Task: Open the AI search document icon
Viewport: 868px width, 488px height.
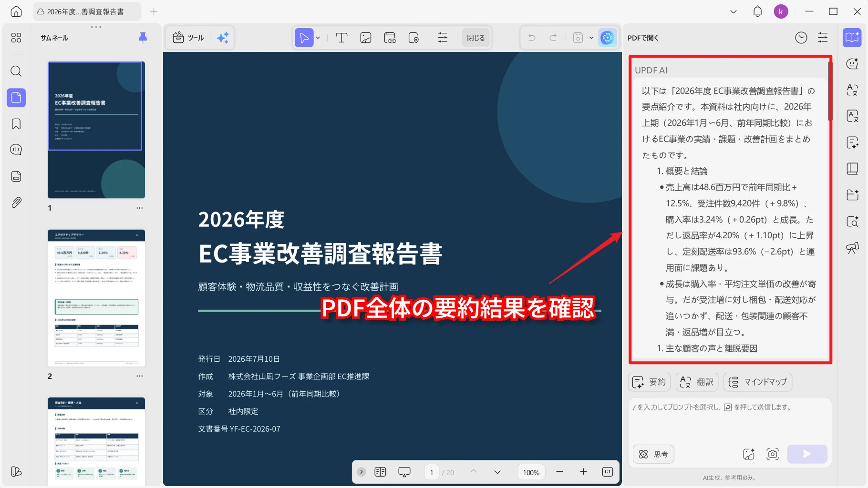Action: (852, 221)
